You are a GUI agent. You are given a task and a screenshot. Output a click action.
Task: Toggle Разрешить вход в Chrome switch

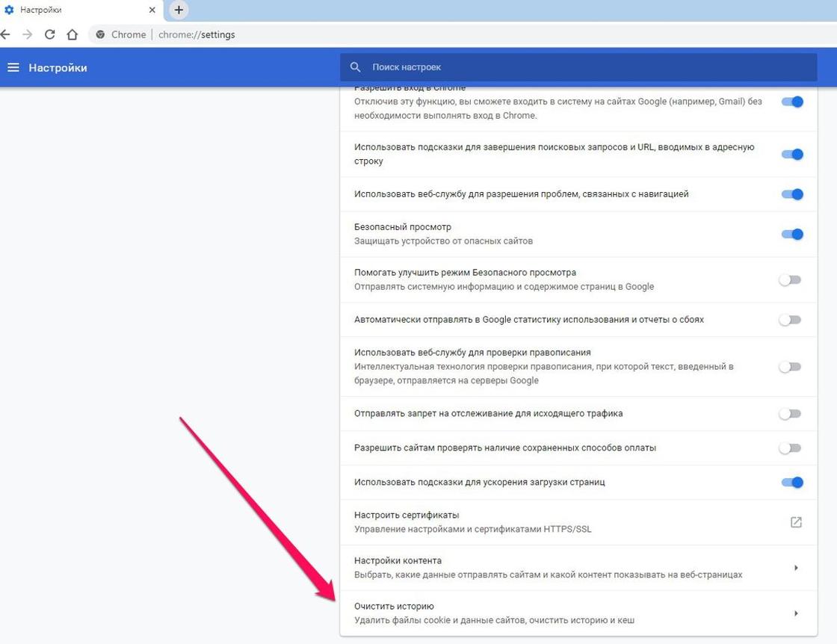[792, 102]
